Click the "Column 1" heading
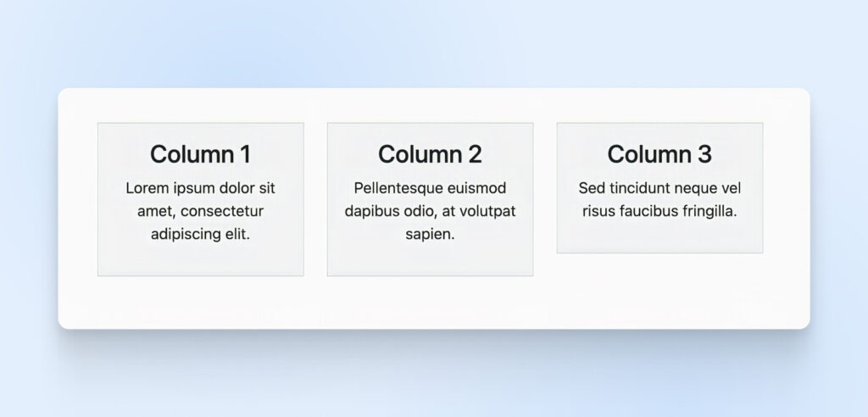The width and height of the screenshot is (868, 417). tap(200, 155)
